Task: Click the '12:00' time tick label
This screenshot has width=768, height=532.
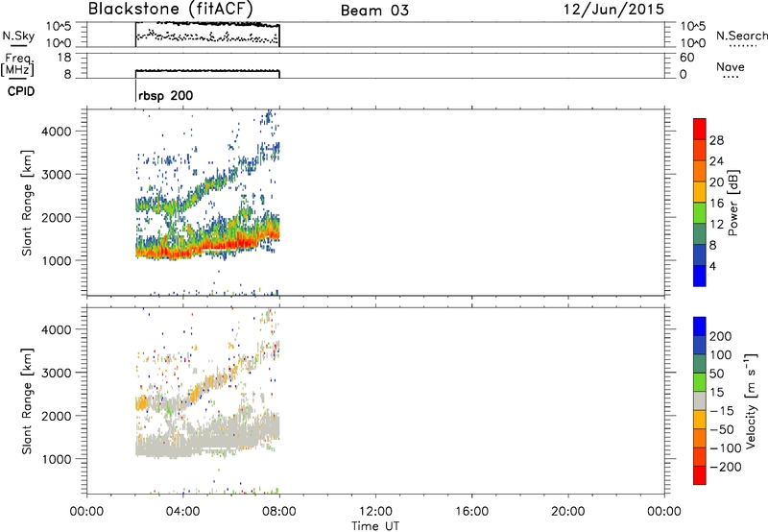Action: 375,512
